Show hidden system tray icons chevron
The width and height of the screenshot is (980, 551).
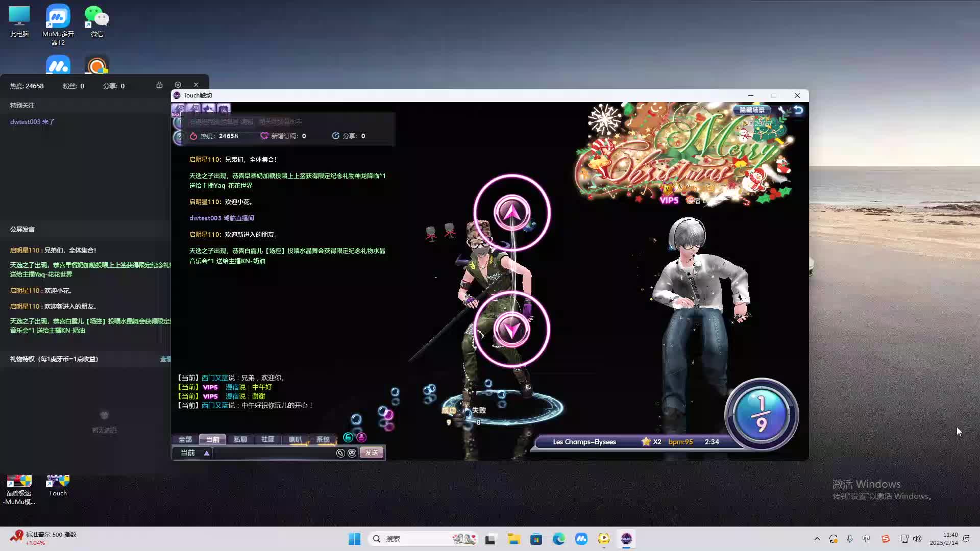point(817,539)
